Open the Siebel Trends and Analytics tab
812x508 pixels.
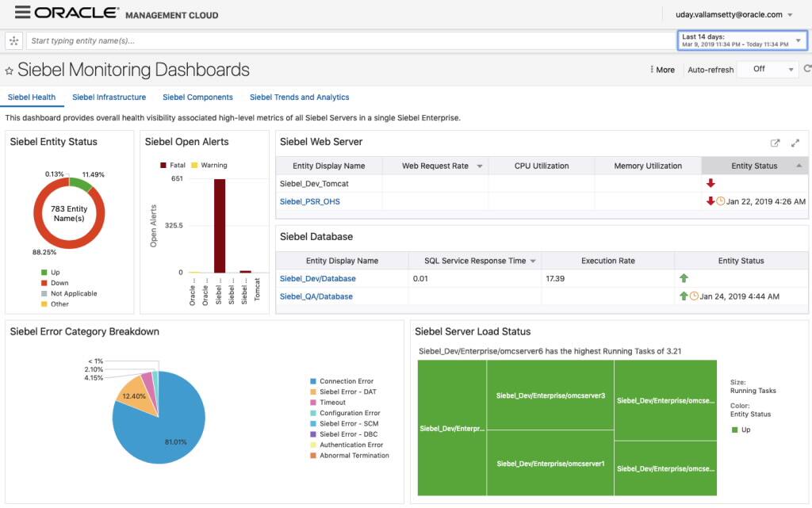click(299, 97)
